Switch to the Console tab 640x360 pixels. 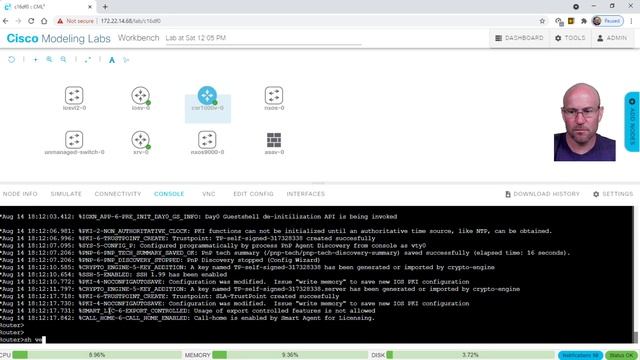tap(169, 194)
